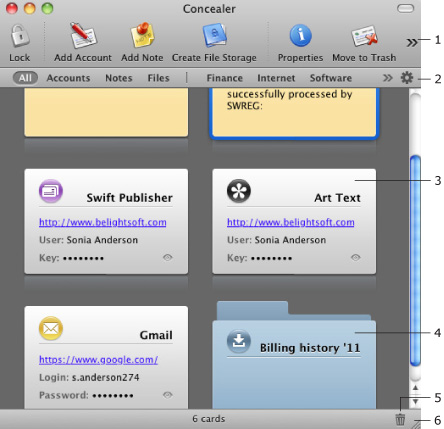
Task: Show the Internet category
Action: click(276, 78)
